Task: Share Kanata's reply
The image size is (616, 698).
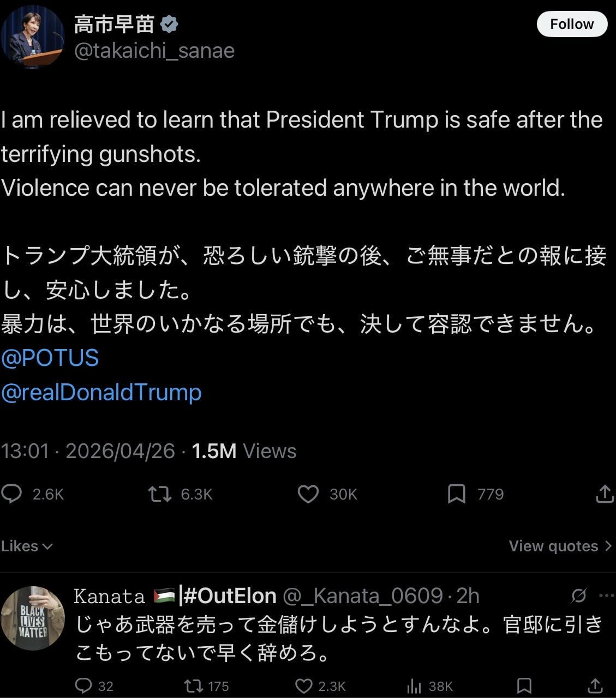Action: point(596,685)
